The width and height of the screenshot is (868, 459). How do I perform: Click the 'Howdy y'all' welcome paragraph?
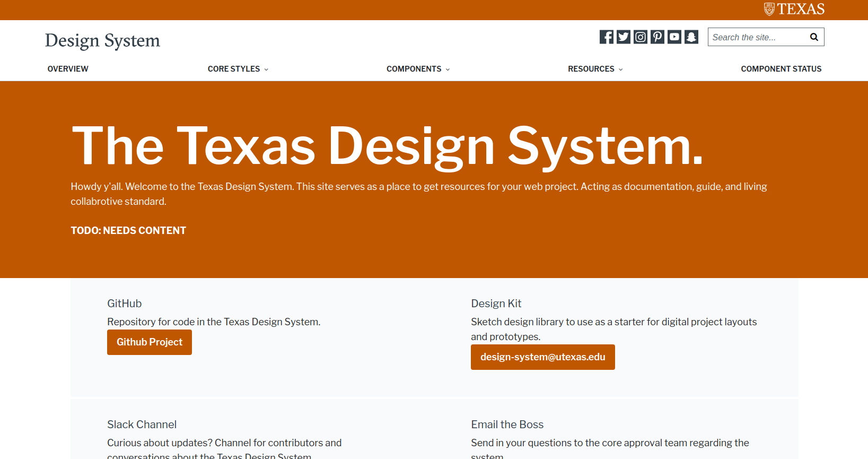(x=419, y=194)
